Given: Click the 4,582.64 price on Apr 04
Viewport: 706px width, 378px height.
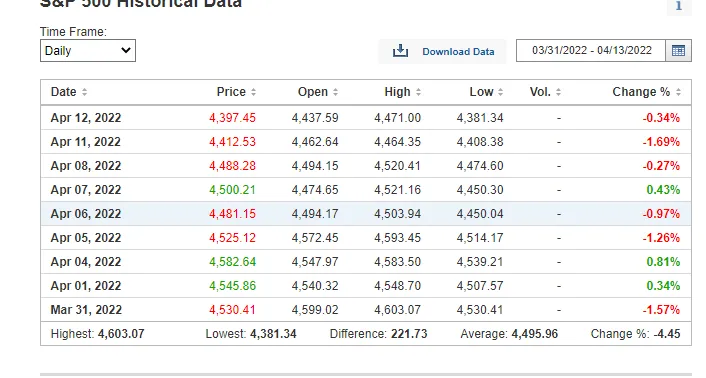Looking at the screenshot, I should point(232,262).
